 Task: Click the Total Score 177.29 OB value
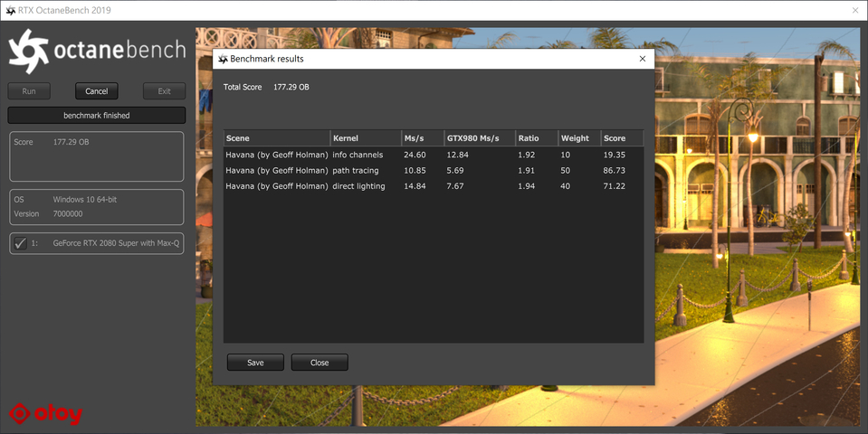pyautogui.click(x=291, y=87)
